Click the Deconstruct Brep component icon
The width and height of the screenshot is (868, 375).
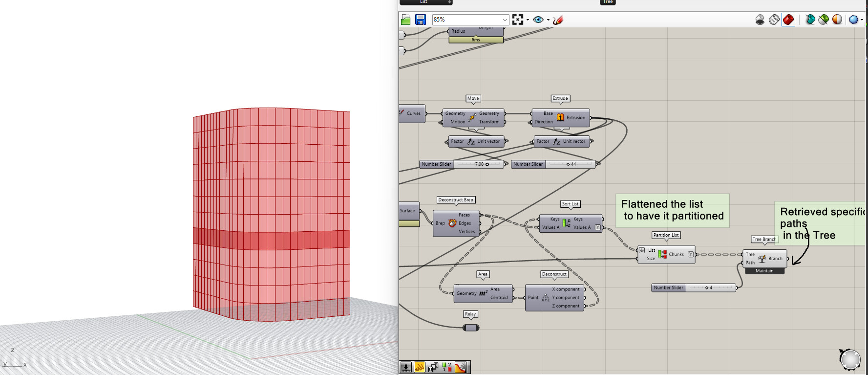tap(452, 223)
